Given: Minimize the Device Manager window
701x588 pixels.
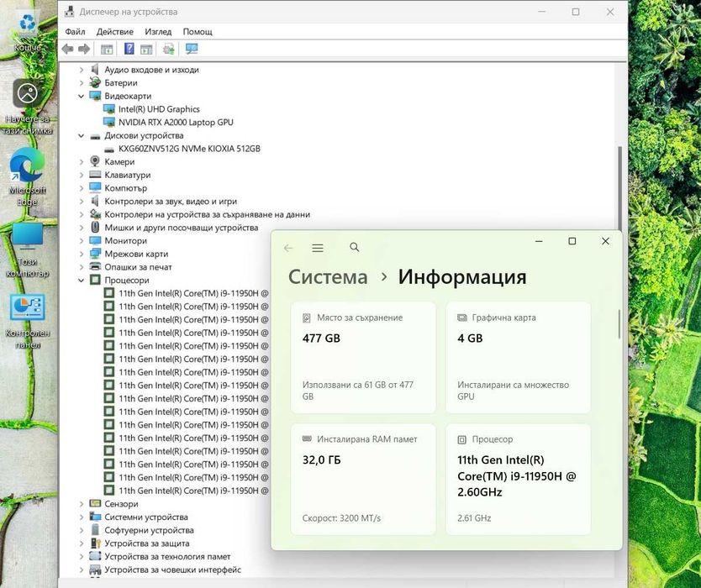Looking at the screenshot, I should (542, 12).
